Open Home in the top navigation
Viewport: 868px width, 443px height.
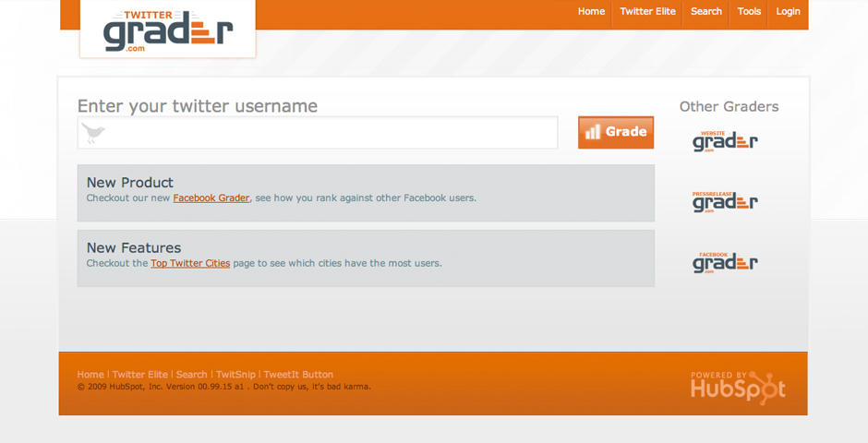[591, 12]
